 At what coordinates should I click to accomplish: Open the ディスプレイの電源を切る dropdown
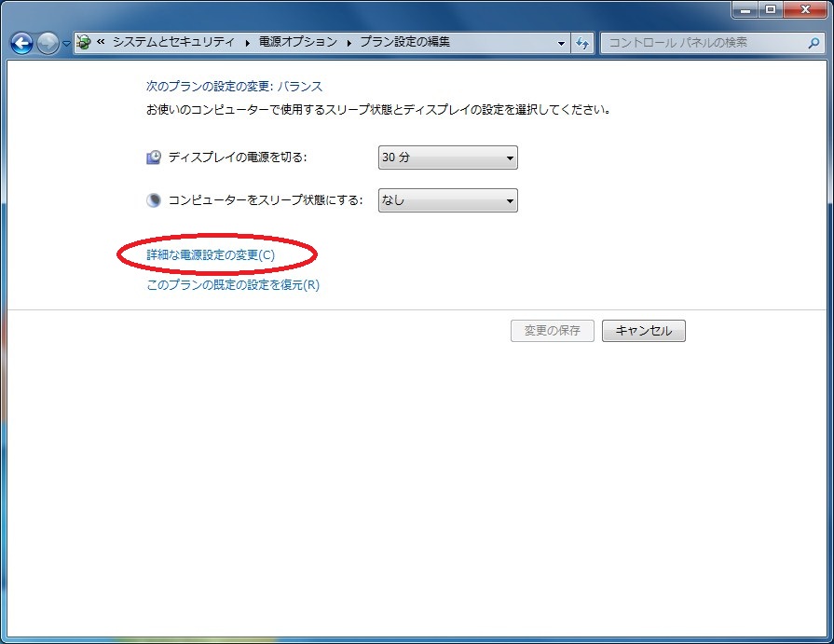tap(448, 158)
